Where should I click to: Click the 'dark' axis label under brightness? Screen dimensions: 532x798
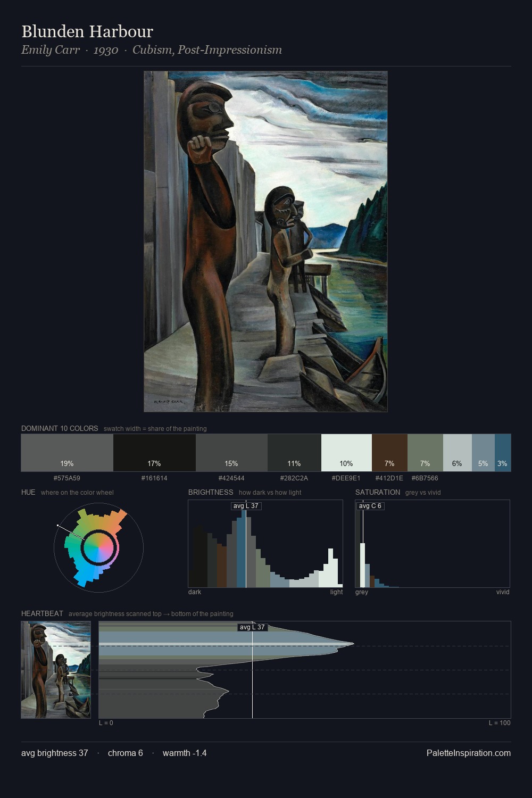pos(195,592)
